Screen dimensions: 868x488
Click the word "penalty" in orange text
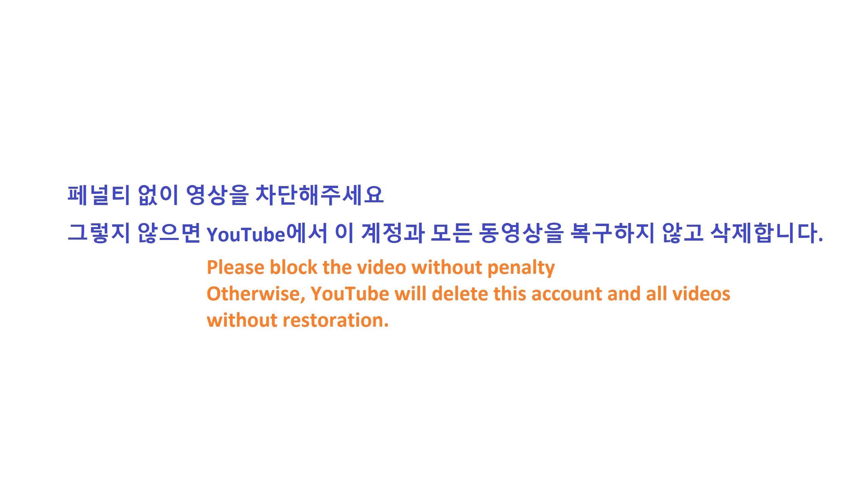pyautogui.click(x=521, y=268)
